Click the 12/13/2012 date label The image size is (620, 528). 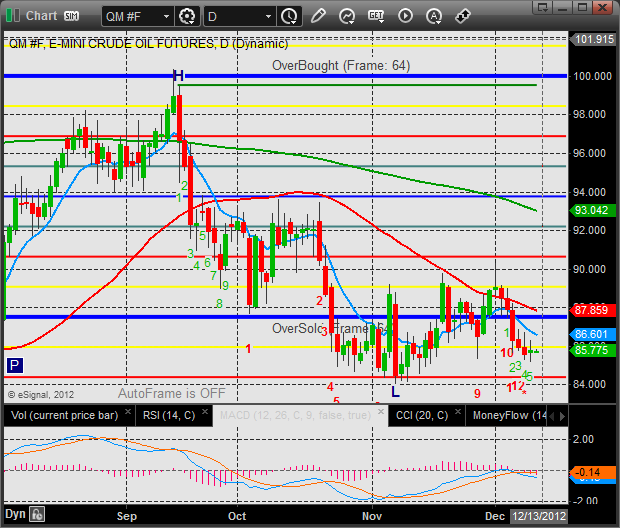coord(539,516)
